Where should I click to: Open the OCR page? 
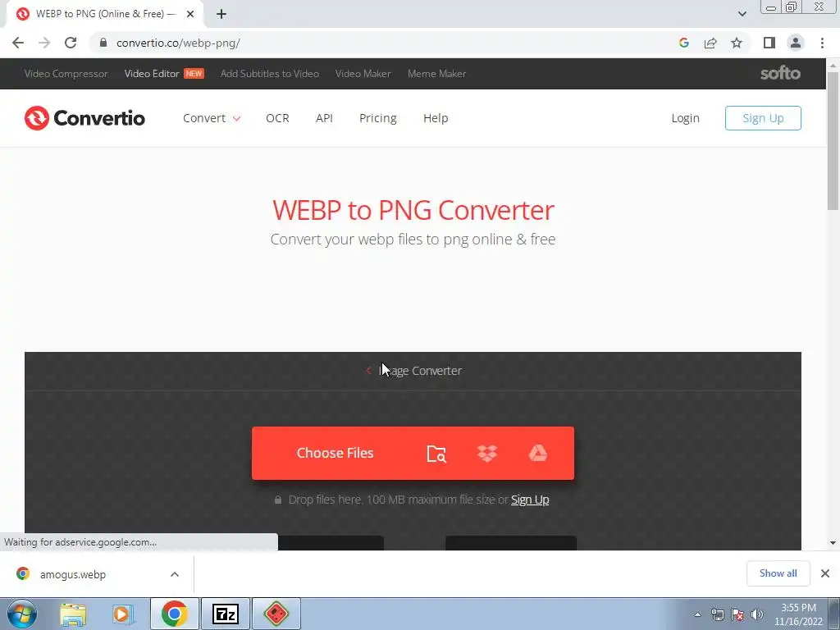point(277,118)
